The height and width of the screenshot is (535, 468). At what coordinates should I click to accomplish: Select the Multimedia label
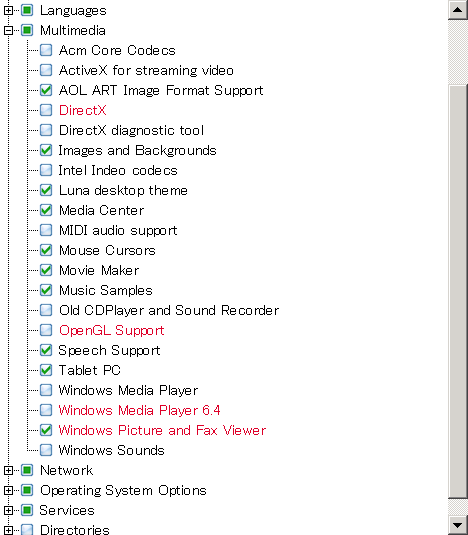[x=73, y=30]
